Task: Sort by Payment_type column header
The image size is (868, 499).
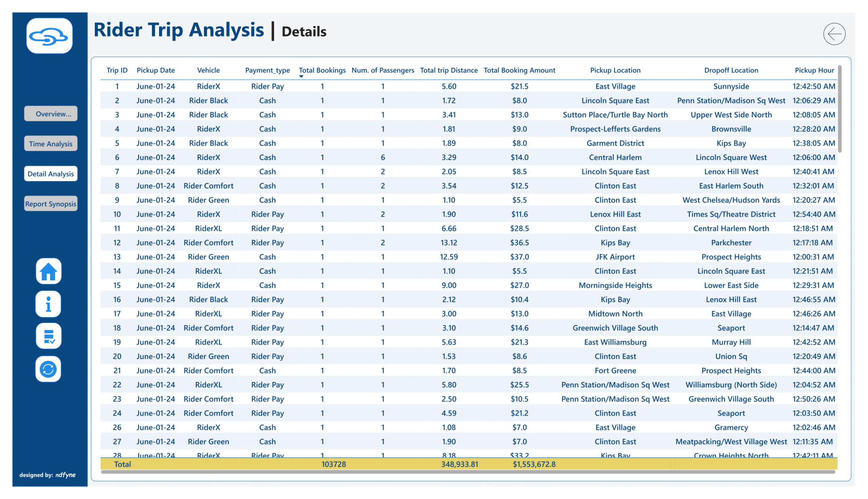Action: point(268,70)
